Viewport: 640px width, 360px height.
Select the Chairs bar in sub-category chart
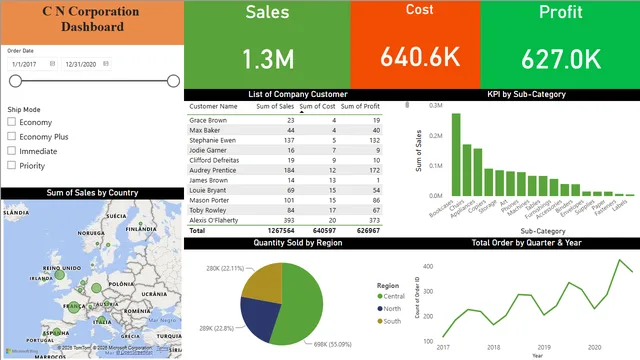pos(467,170)
